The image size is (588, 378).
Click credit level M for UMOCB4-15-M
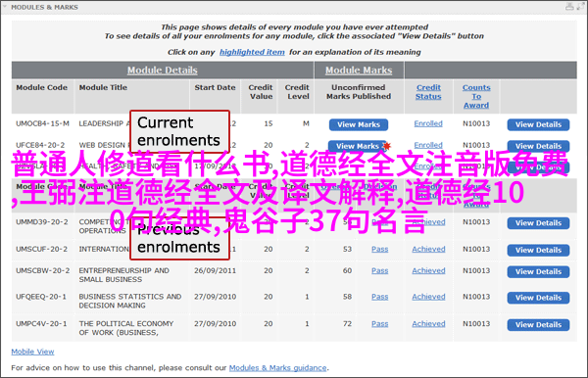click(306, 123)
